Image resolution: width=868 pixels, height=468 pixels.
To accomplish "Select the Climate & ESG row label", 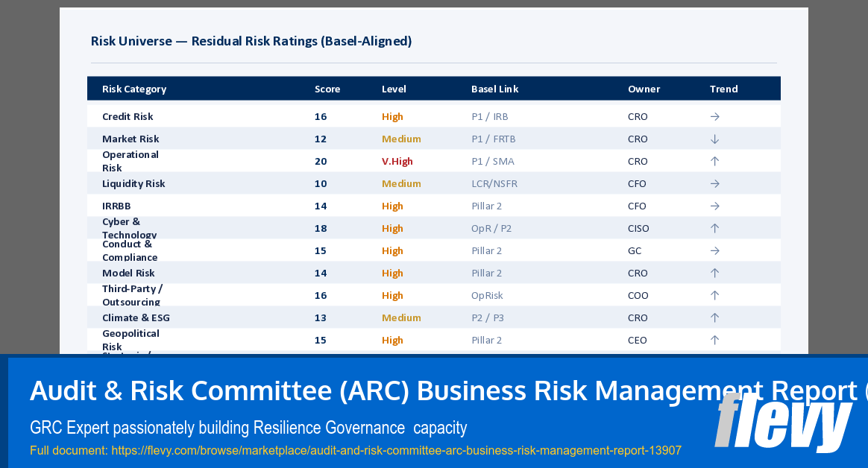I will (x=136, y=318).
